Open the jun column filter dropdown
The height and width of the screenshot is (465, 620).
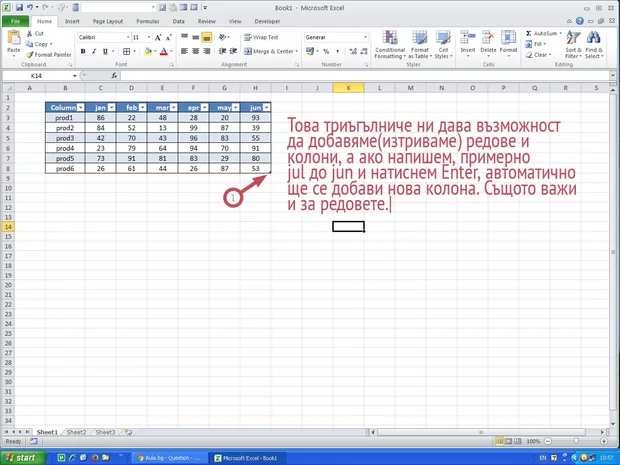pyautogui.click(x=267, y=108)
